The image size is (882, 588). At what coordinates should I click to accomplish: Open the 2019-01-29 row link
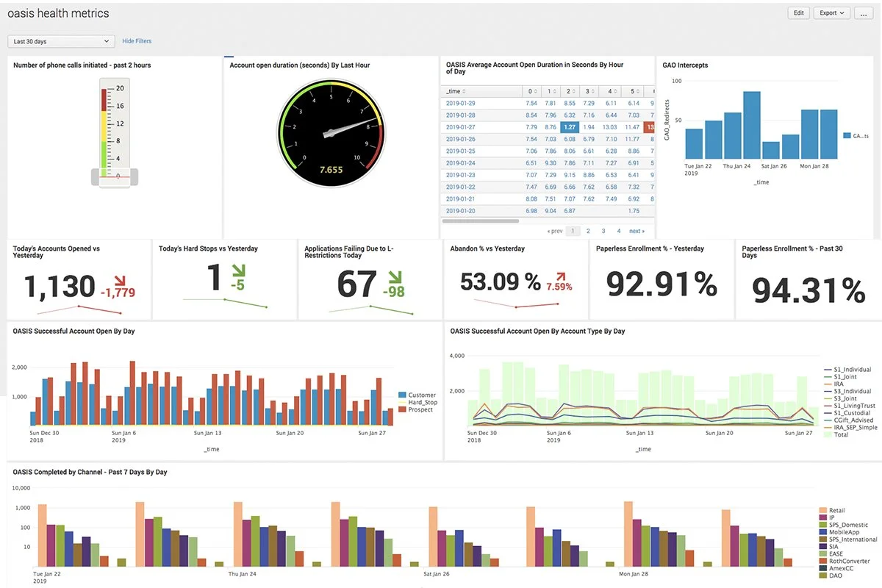[461, 104]
